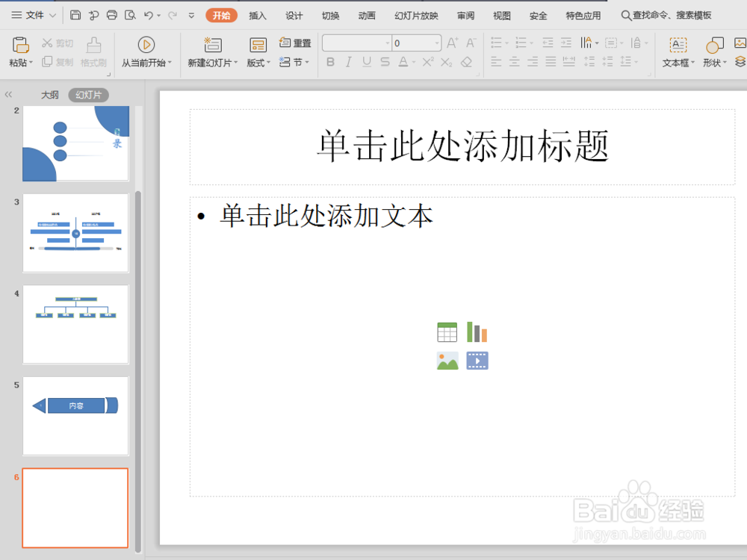This screenshot has height=560, width=747.
Task: Apply the format painter (格式刷)
Action: pyautogui.click(x=93, y=54)
